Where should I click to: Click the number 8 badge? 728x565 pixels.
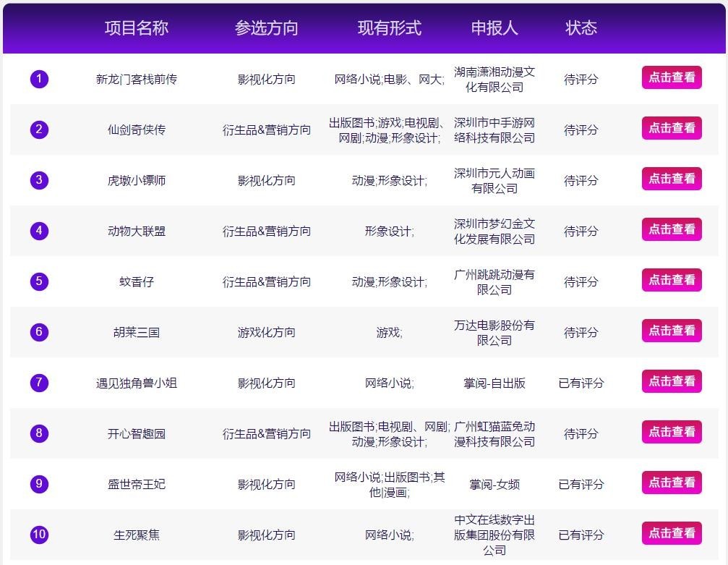tap(39, 433)
